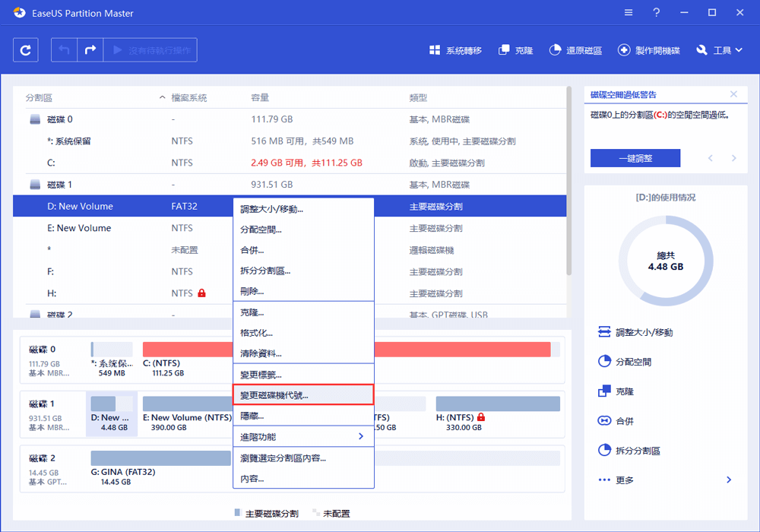
Task: Open the hamburger menu in title bar
Action: tap(629, 13)
